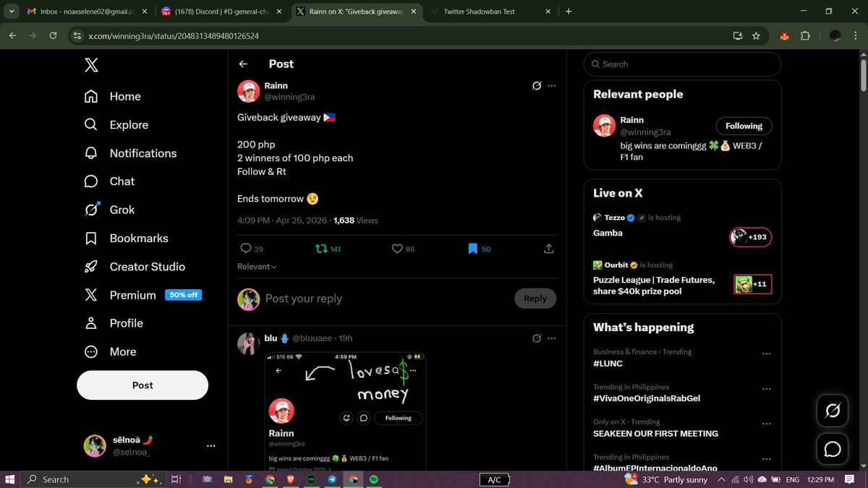Screen dimensions: 868x488
Task: Open blu's avatar in reply
Action: tap(249, 344)
